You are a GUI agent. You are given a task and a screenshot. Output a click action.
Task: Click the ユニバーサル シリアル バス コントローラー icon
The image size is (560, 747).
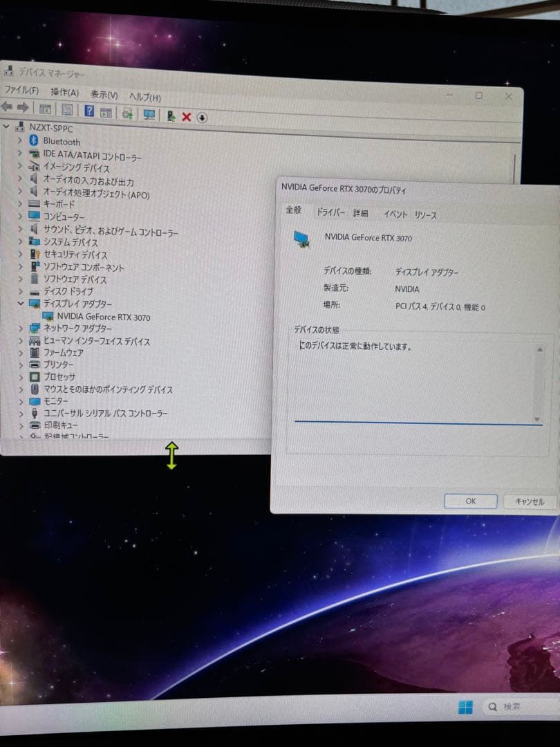click(x=35, y=412)
